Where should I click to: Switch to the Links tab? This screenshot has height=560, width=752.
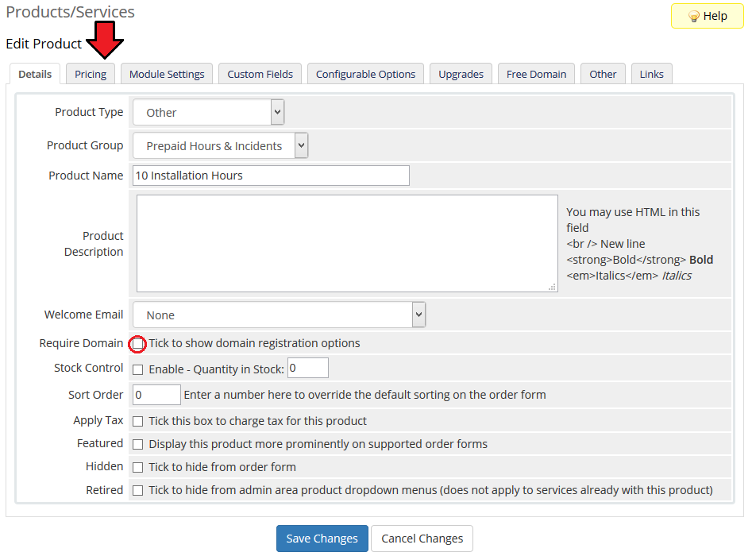pyautogui.click(x=652, y=74)
